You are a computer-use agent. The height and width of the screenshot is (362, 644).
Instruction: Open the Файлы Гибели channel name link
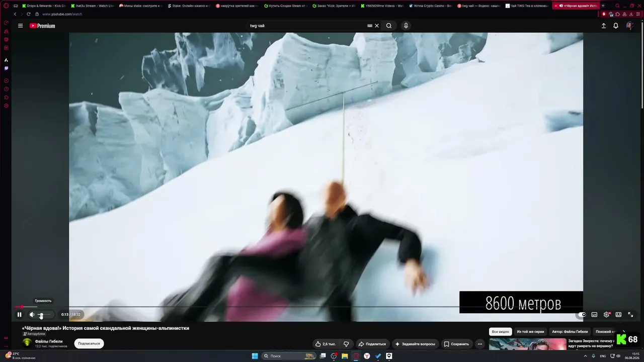[x=49, y=341]
